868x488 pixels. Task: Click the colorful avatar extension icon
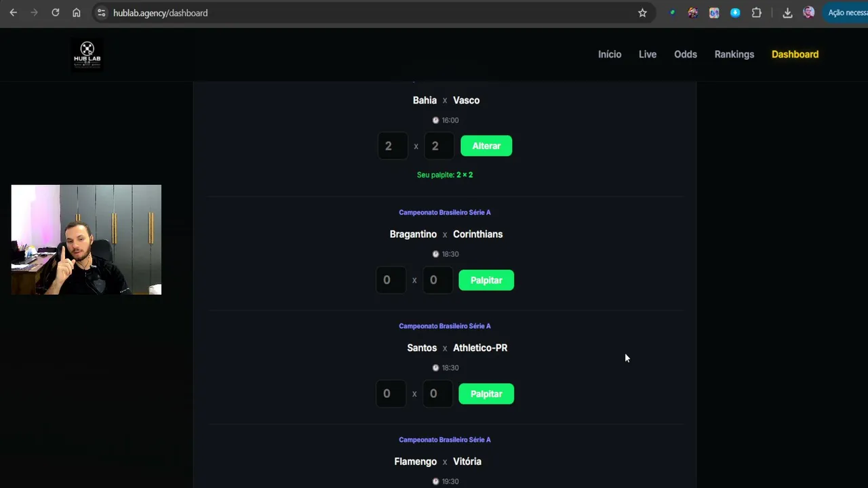[x=693, y=13]
